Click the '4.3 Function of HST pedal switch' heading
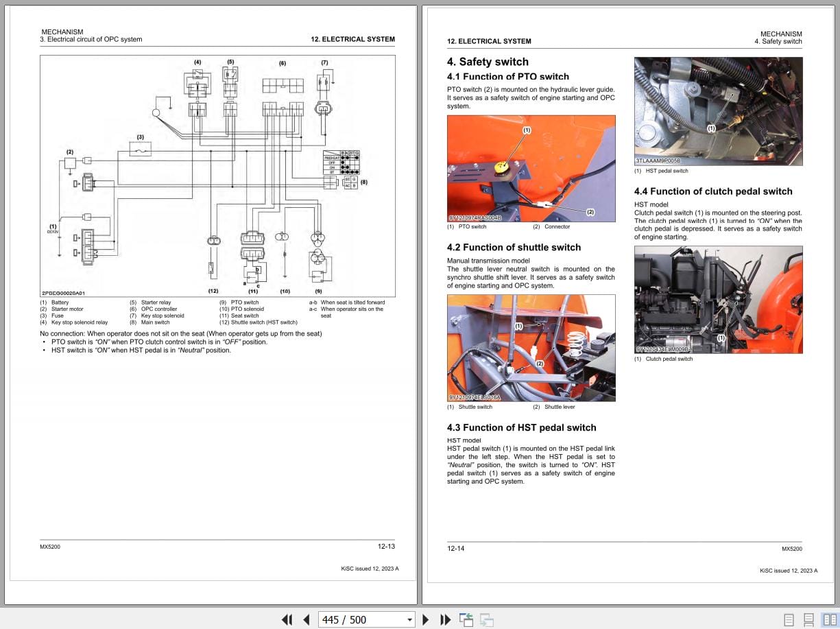Screen dimensions: 840x629 (x=522, y=428)
